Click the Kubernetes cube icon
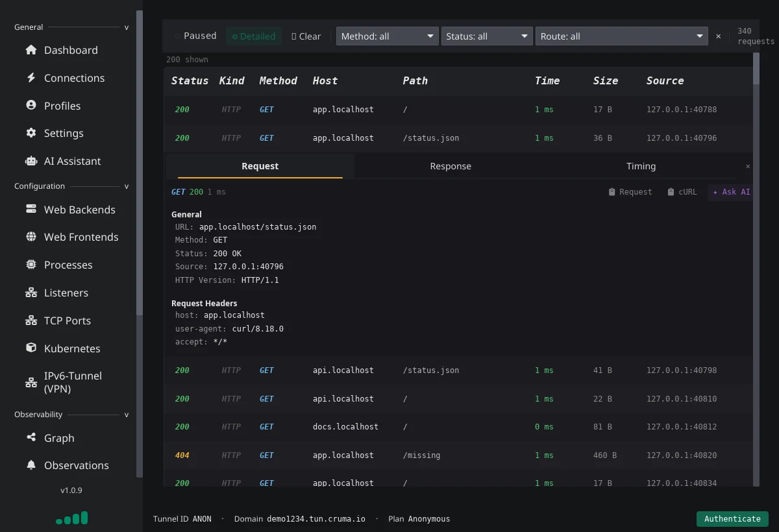779x532 pixels. click(31, 348)
